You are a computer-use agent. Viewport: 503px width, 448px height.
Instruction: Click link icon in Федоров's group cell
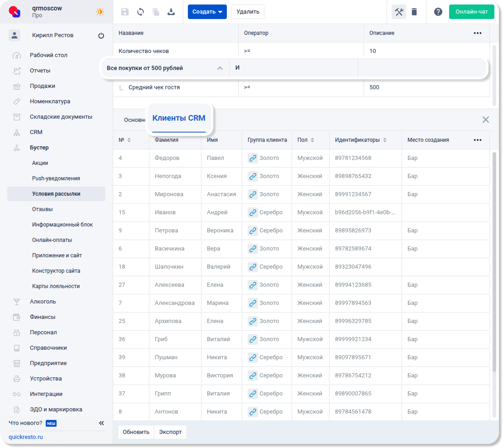click(253, 158)
